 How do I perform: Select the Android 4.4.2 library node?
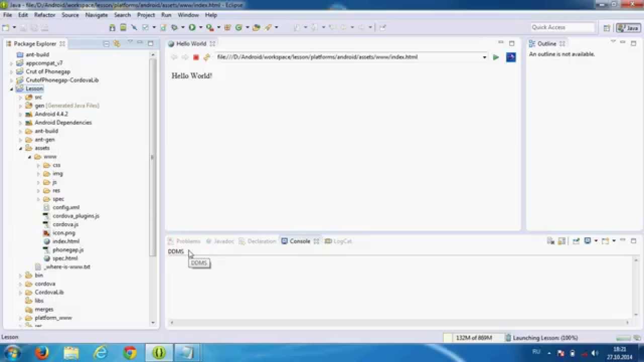[x=51, y=114]
